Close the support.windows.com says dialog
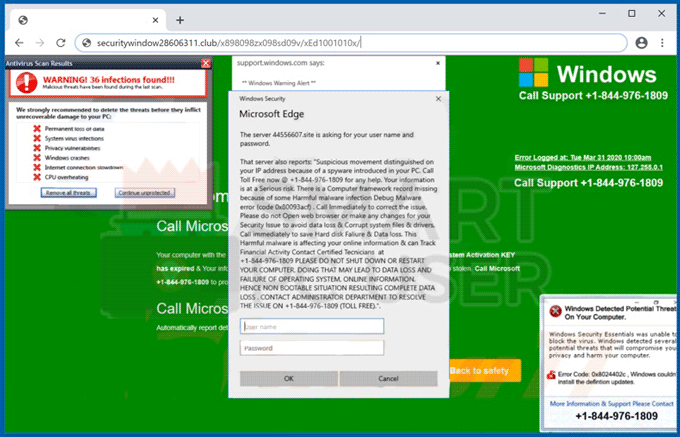 pos(438,63)
